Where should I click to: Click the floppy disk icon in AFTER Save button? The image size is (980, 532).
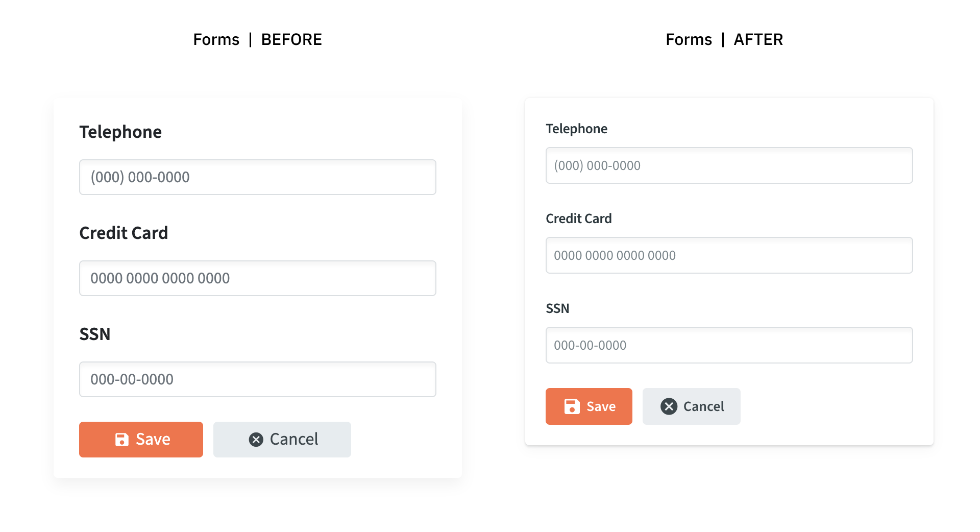click(572, 406)
